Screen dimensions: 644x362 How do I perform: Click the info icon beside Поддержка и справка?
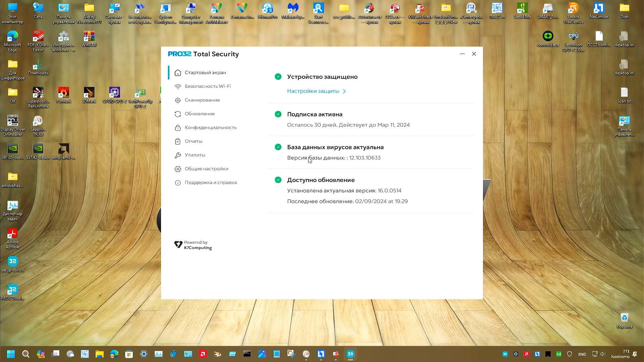[x=178, y=183]
